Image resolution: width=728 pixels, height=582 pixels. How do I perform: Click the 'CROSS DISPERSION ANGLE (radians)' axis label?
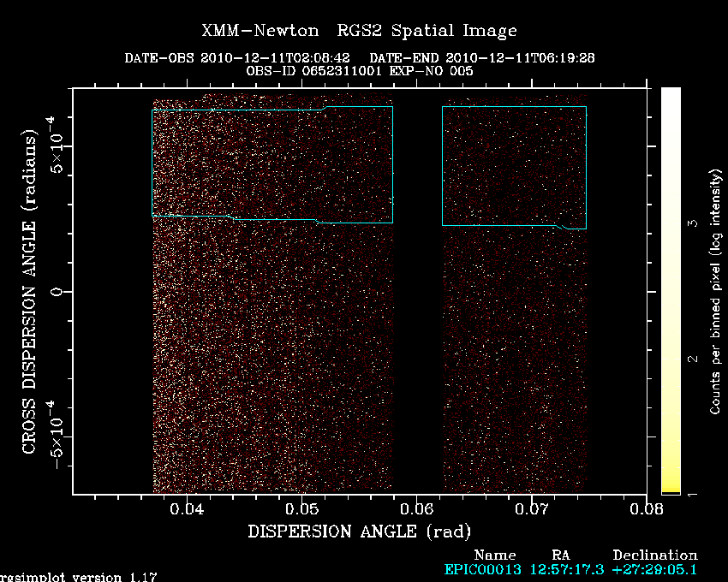click(29, 292)
